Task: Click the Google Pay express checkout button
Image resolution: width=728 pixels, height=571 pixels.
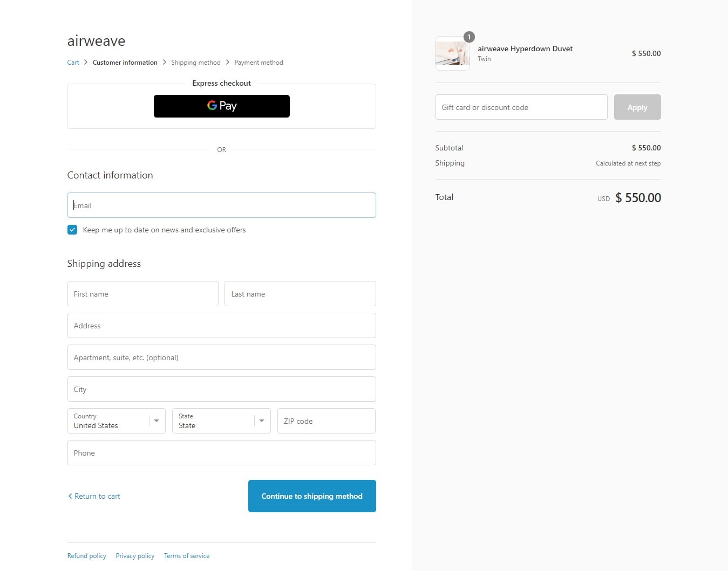Action: 221,106
